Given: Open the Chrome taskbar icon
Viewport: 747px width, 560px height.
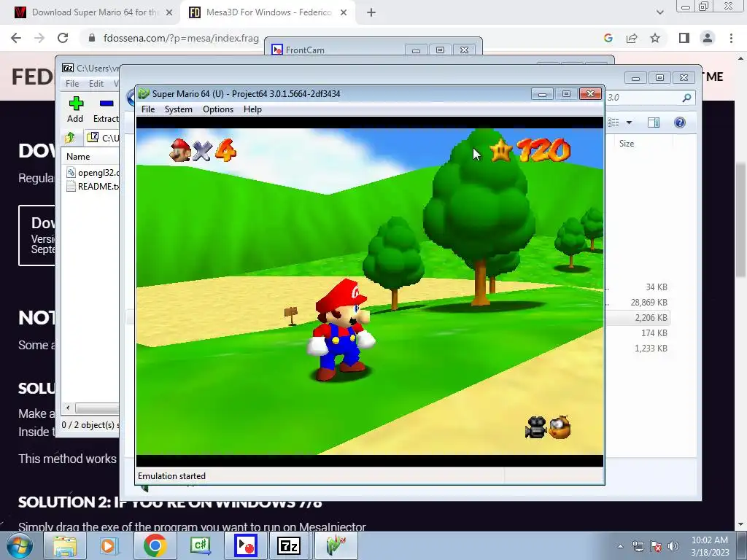Looking at the screenshot, I should 155,545.
